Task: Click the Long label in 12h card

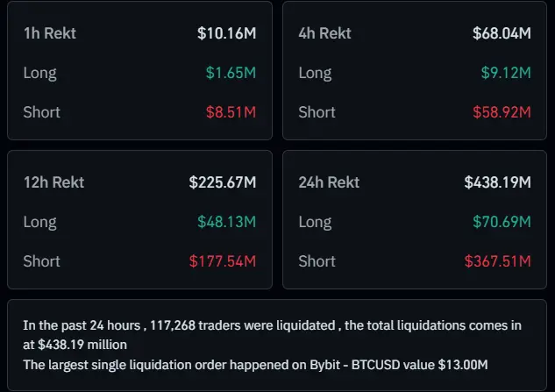Action: coord(39,222)
